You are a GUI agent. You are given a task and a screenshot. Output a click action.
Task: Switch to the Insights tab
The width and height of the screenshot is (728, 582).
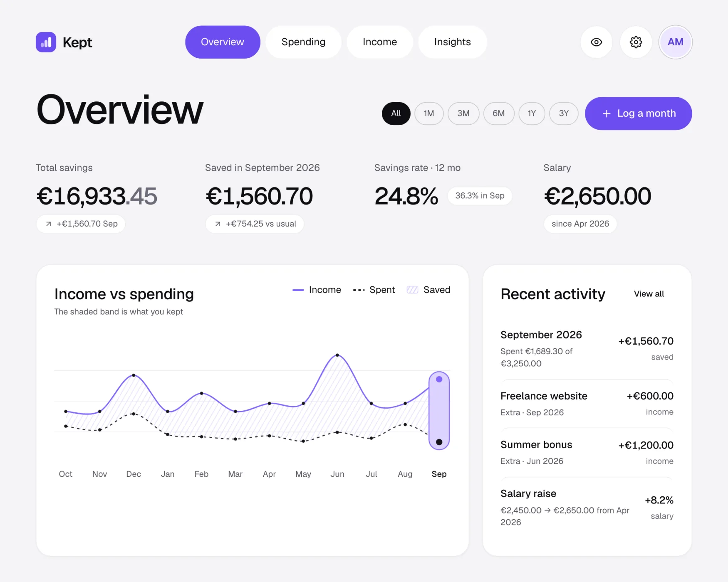452,42
